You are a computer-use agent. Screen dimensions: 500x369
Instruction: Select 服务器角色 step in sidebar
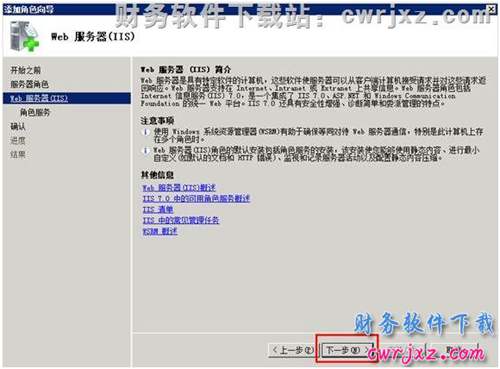coord(30,84)
